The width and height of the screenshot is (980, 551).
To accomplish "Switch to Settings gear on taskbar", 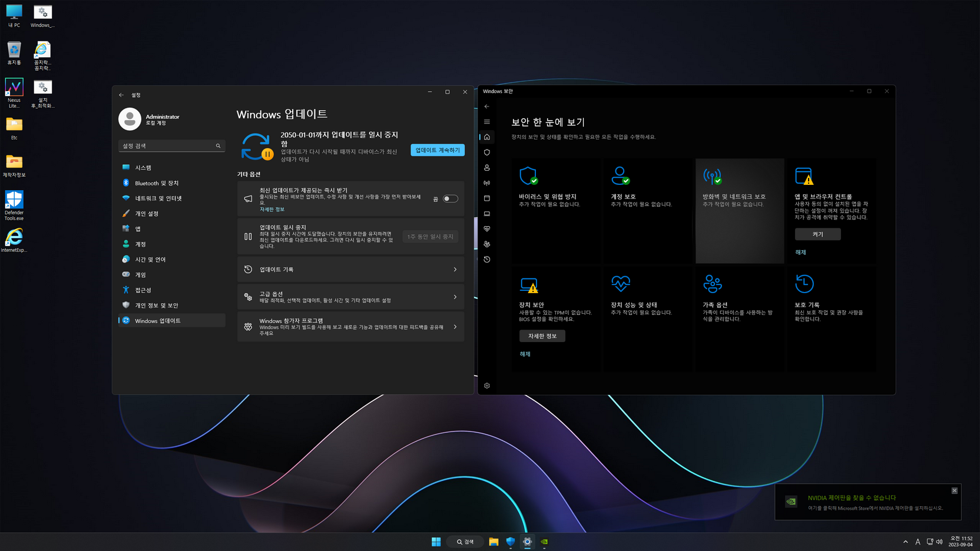I will click(x=528, y=542).
